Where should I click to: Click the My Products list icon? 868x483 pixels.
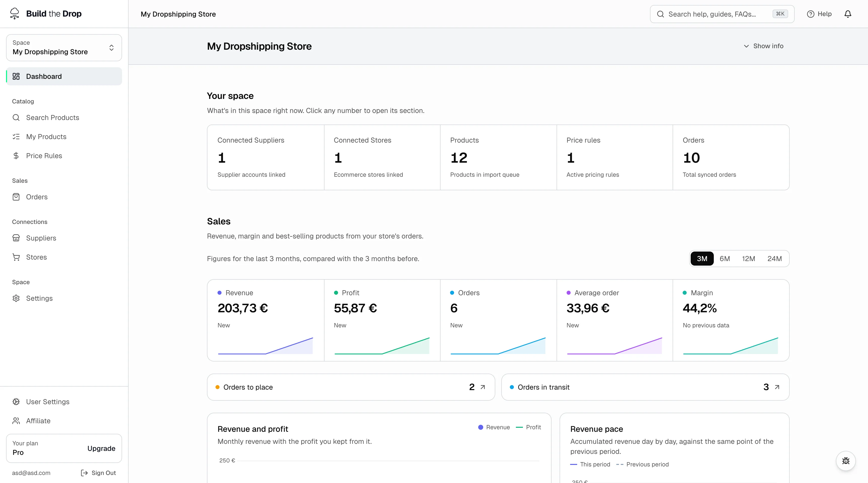pyautogui.click(x=16, y=136)
